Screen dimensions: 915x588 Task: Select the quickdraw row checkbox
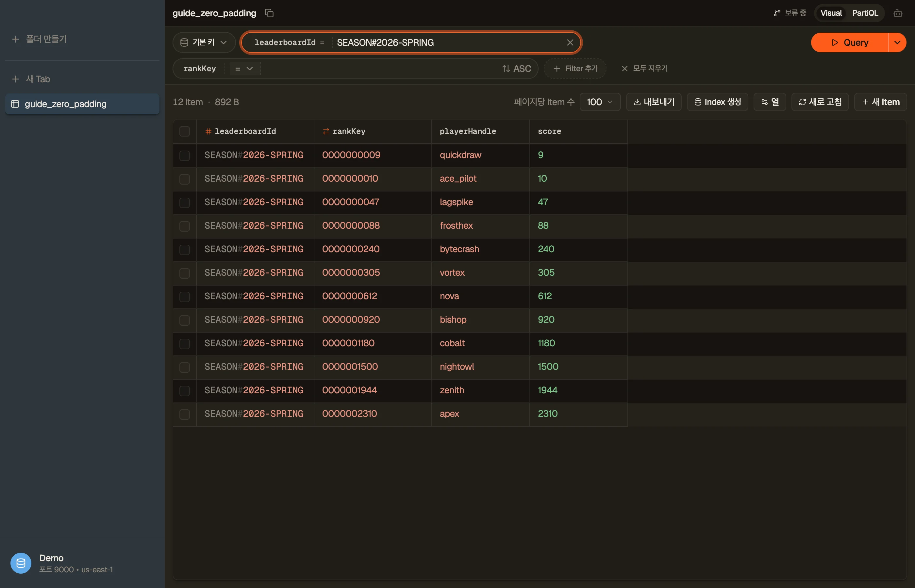tap(184, 155)
